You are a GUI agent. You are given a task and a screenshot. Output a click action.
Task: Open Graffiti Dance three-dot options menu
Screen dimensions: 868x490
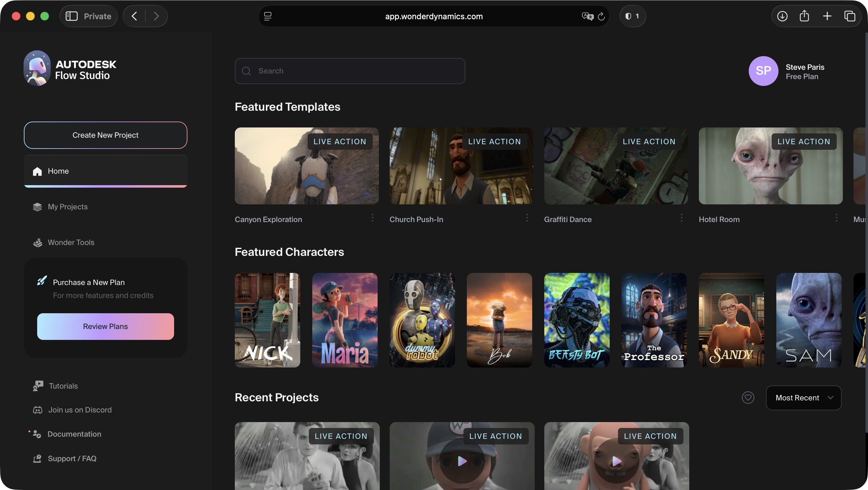(x=682, y=218)
